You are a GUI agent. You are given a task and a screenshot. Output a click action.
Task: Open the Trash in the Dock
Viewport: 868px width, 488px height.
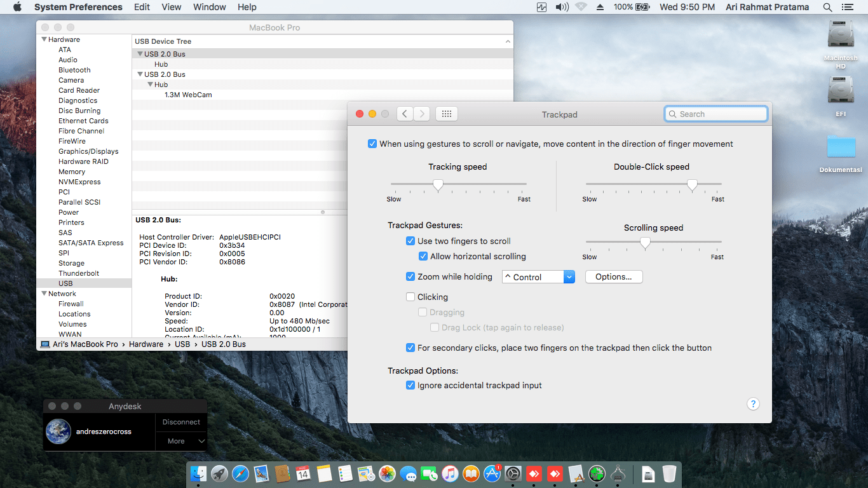pos(669,473)
